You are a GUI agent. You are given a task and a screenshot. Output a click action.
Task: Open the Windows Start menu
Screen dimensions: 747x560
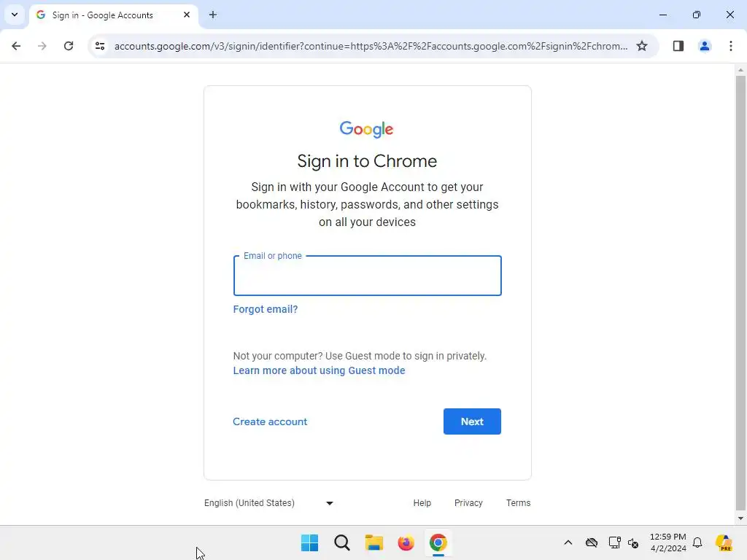point(309,542)
